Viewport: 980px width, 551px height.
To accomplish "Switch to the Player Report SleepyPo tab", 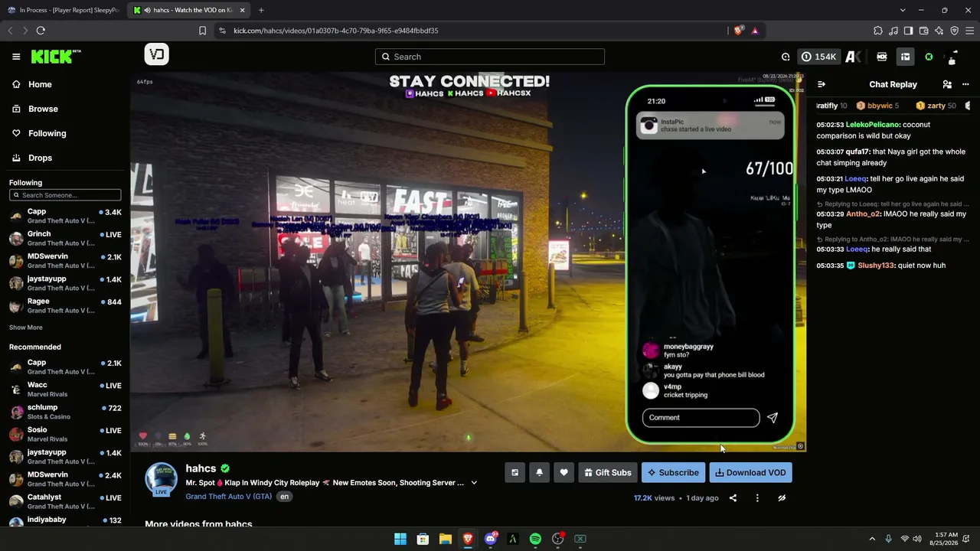I will pos(63,10).
